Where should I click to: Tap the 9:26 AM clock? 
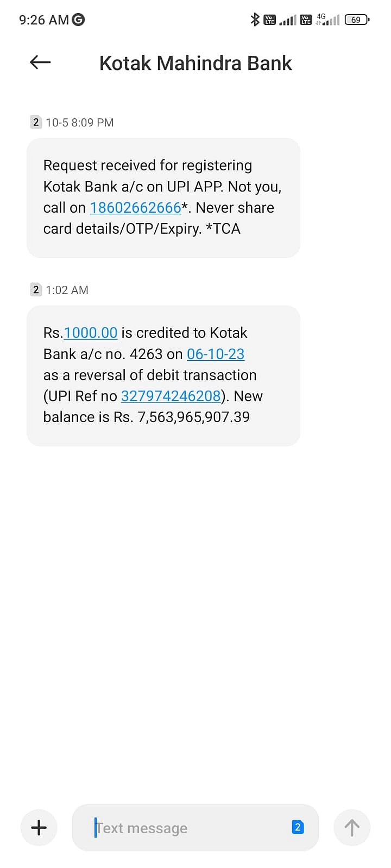(x=43, y=20)
